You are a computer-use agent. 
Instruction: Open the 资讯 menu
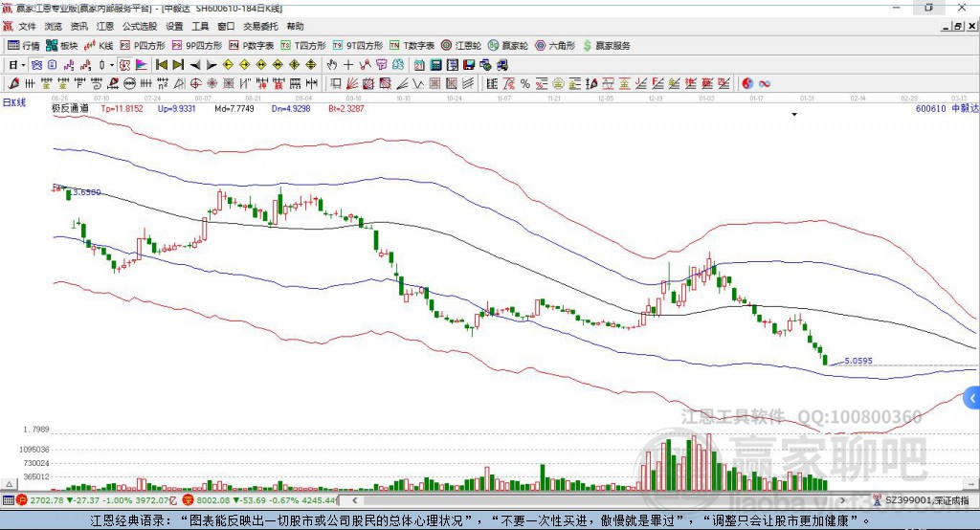[78, 26]
